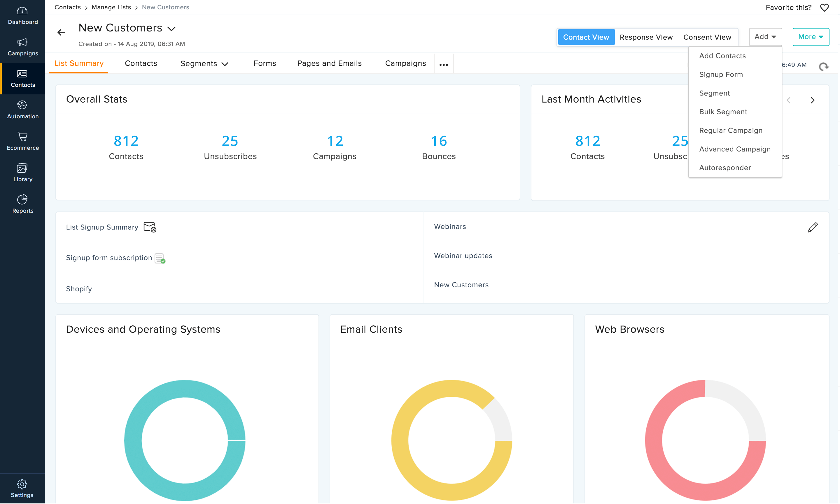The height and width of the screenshot is (504, 840).
Task: Expand the More button dropdown
Action: (x=811, y=37)
